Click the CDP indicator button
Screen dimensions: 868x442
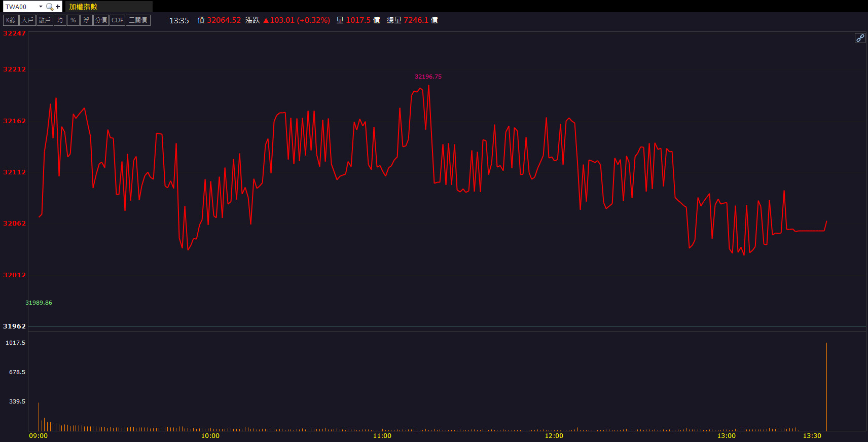click(117, 20)
